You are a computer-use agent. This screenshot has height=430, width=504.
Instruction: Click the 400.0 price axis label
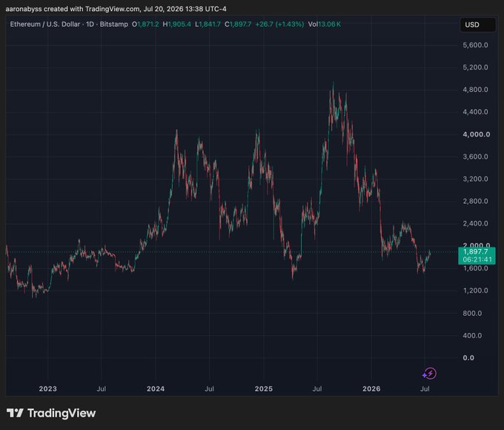coord(472,335)
